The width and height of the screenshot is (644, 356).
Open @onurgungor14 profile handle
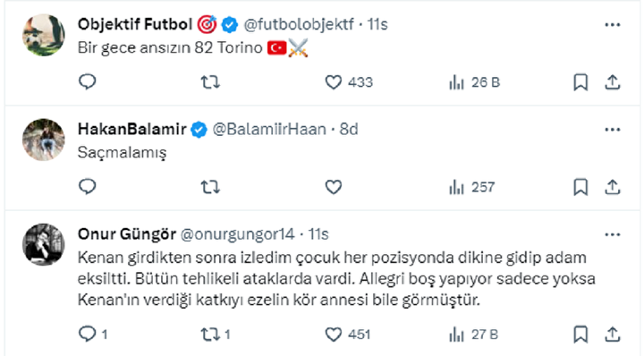(x=237, y=234)
